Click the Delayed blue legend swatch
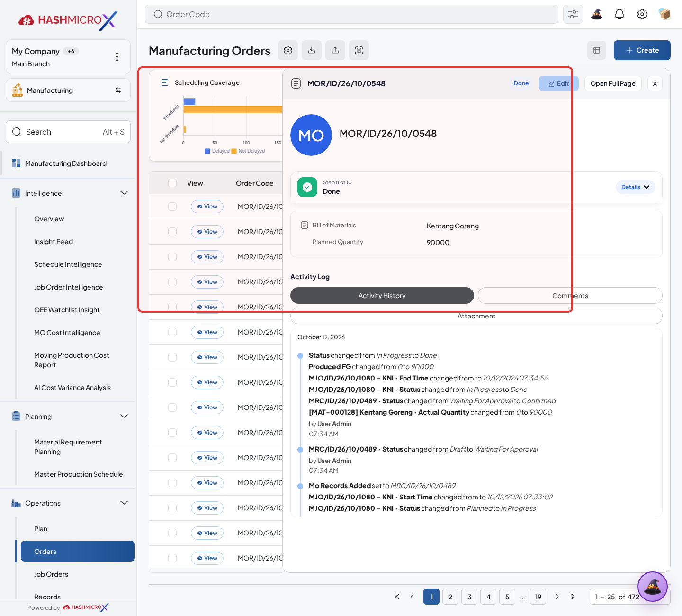The width and height of the screenshot is (682, 616). (207, 151)
